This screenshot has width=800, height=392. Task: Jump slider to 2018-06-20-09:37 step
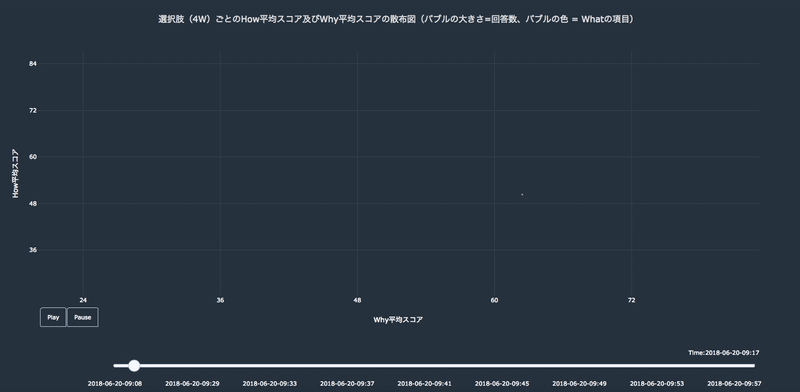[347, 383]
